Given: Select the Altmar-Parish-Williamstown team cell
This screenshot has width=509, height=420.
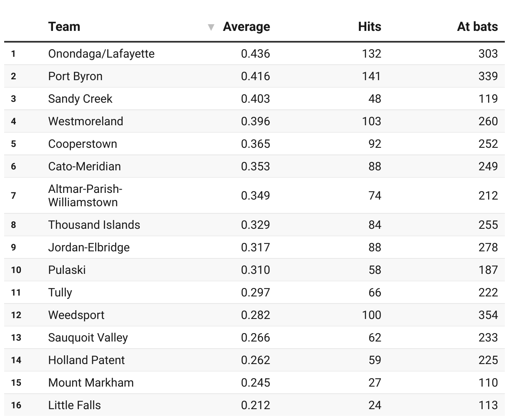Looking at the screenshot, I should [x=85, y=196].
